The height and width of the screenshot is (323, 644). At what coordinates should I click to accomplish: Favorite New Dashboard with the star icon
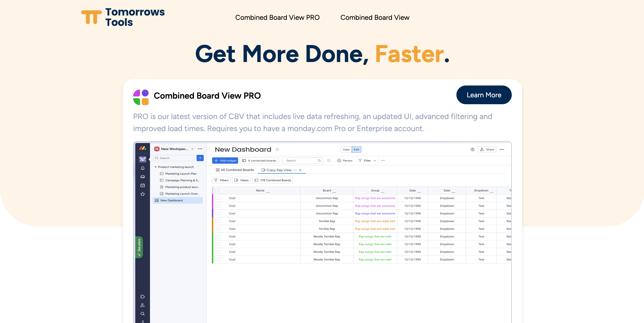pos(277,149)
